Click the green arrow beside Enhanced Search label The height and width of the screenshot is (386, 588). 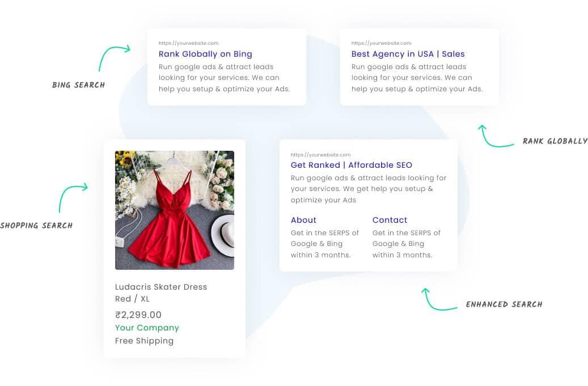point(439,299)
